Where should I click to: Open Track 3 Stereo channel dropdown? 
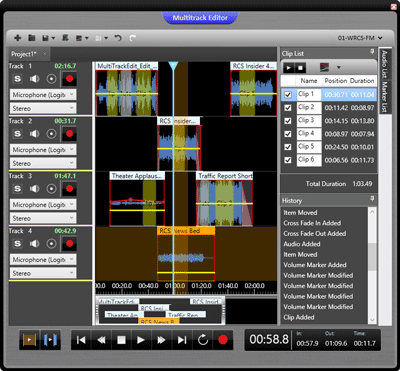pos(43,218)
